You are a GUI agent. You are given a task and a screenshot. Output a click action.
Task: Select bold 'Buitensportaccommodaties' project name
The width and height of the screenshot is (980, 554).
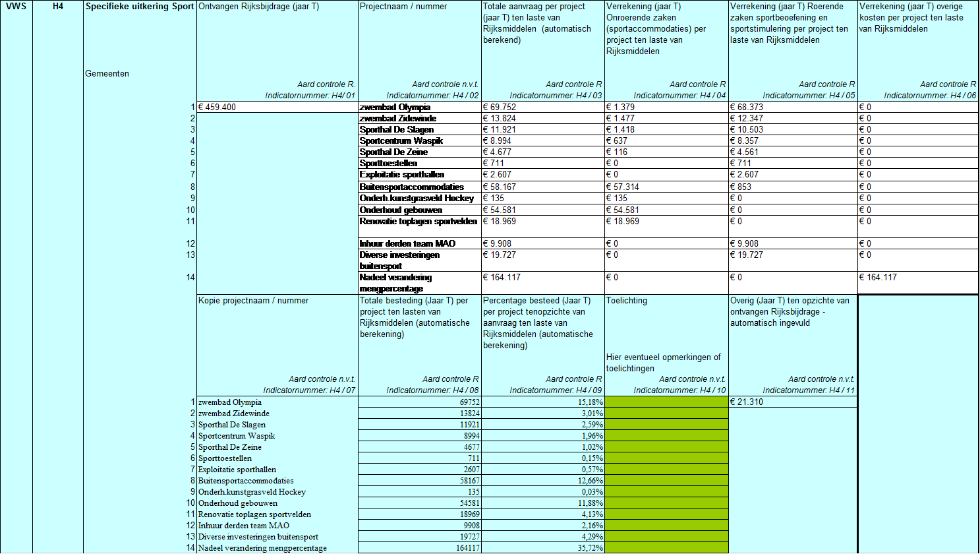click(x=412, y=187)
